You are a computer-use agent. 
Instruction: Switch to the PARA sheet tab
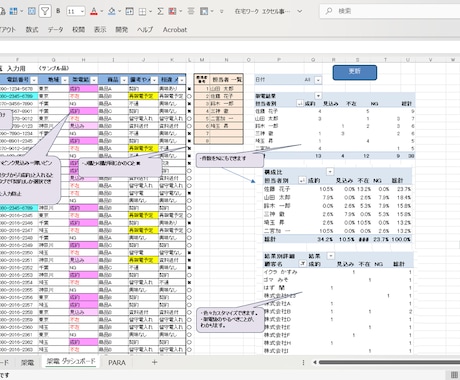click(117, 362)
